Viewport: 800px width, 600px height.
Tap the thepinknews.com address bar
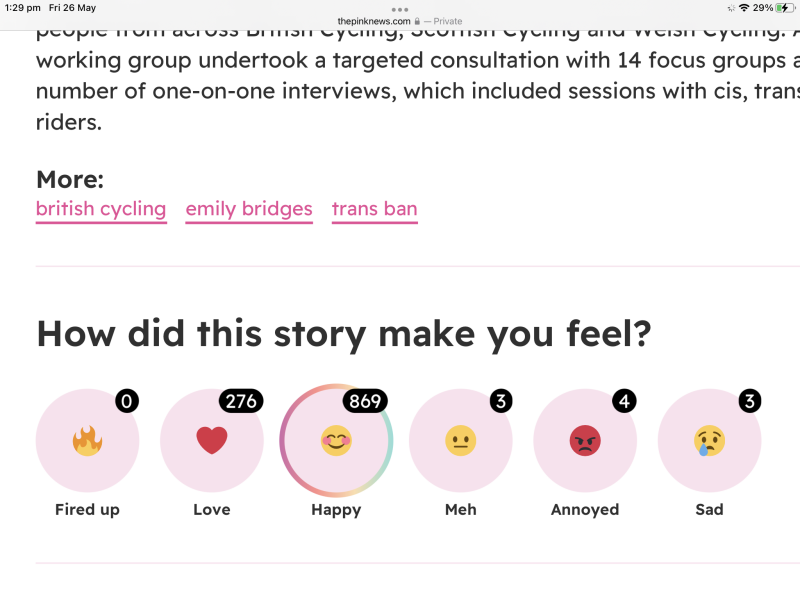pyautogui.click(x=375, y=21)
